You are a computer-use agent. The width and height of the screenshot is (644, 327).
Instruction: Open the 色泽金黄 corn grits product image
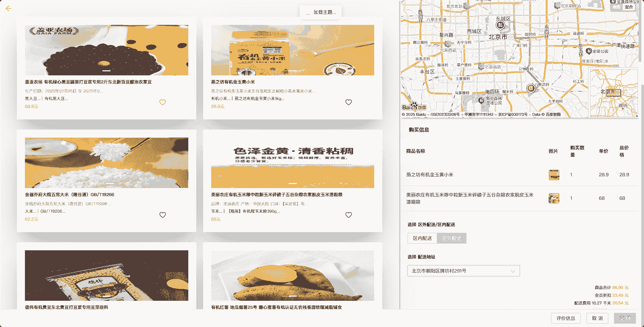click(293, 163)
